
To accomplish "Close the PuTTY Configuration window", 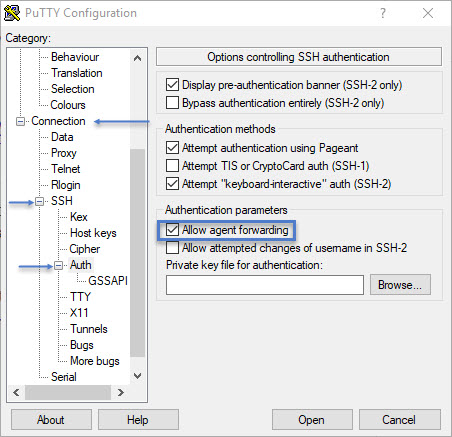I will 428,13.
